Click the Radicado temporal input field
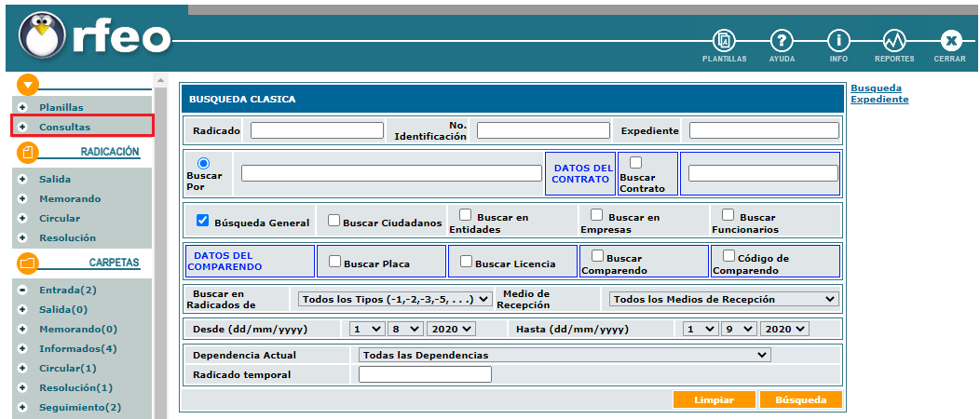Viewport: 980px width, 419px height. click(425, 374)
